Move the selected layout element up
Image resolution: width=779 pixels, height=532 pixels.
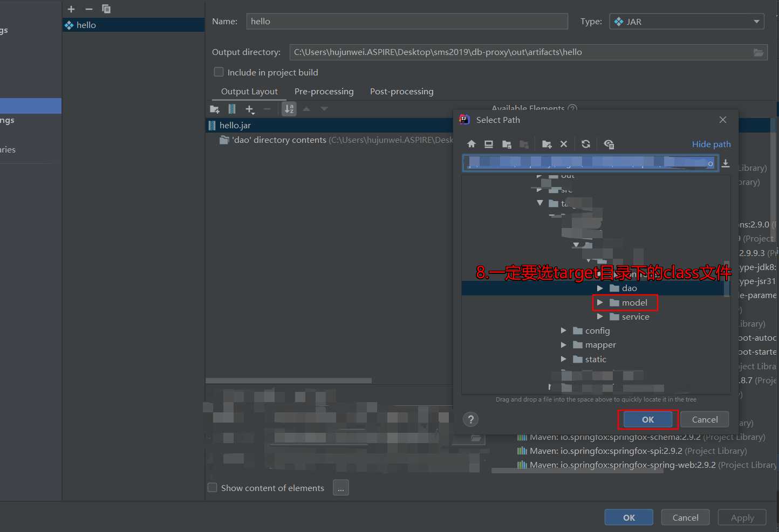306,109
